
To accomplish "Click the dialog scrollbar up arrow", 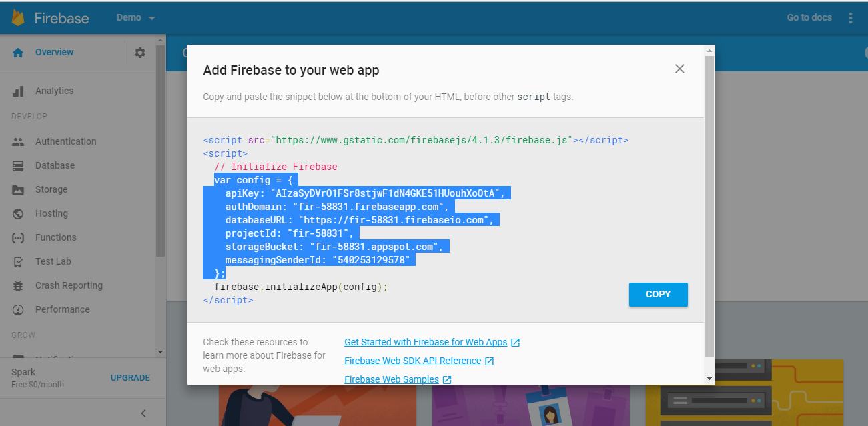I will click(x=709, y=50).
